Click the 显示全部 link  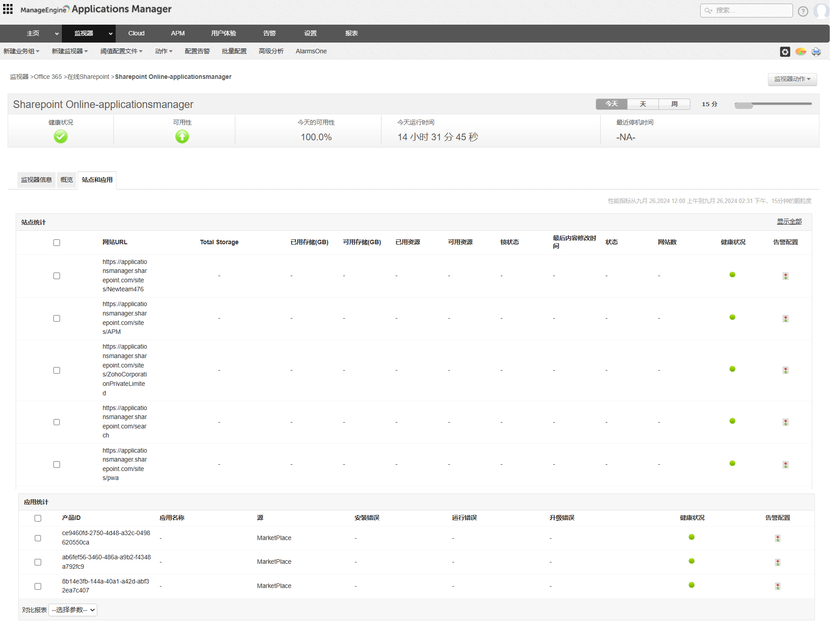[789, 222]
